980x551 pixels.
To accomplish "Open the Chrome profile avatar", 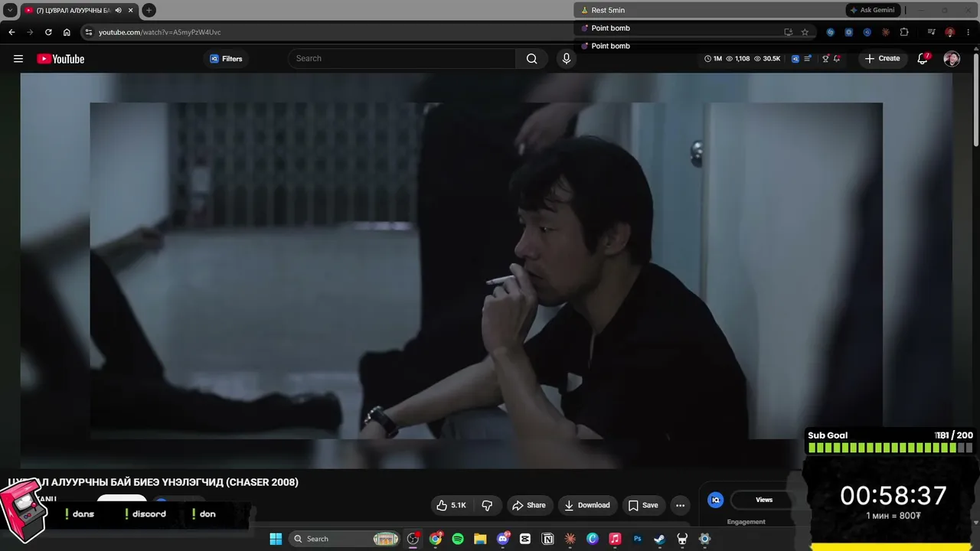I will [x=949, y=32].
